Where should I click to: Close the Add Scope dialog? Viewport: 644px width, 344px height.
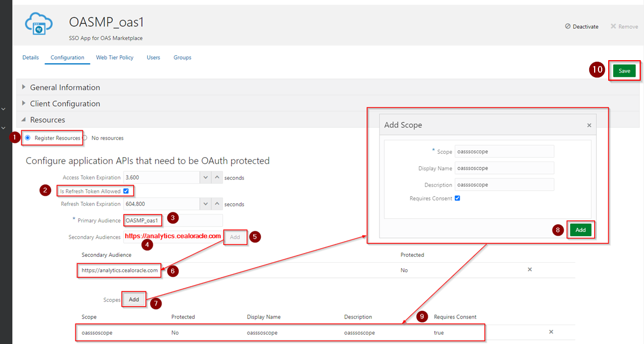(589, 125)
